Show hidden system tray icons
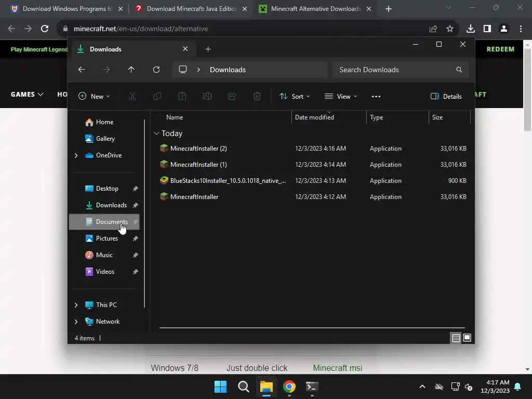This screenshot has height=399, width=532. click(x=422, y=387)
